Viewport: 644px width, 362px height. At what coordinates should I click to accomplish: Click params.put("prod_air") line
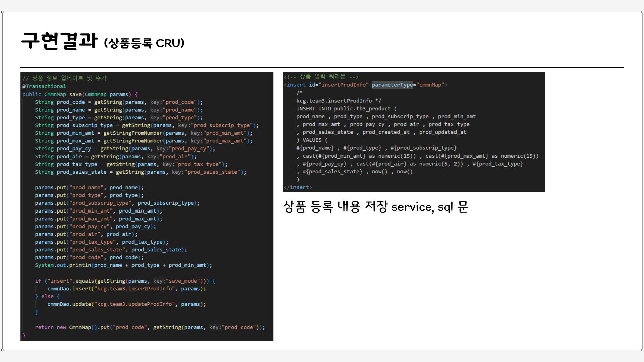(86, 234)
